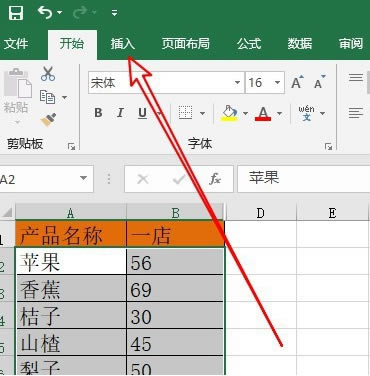This screenshot has height=376, width=370.
Task: Click the fx Insert Function icon
Action: tap(214, 179)
